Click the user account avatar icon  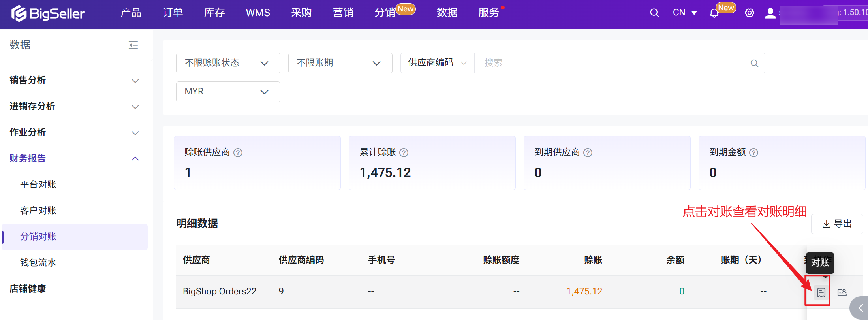770,13
